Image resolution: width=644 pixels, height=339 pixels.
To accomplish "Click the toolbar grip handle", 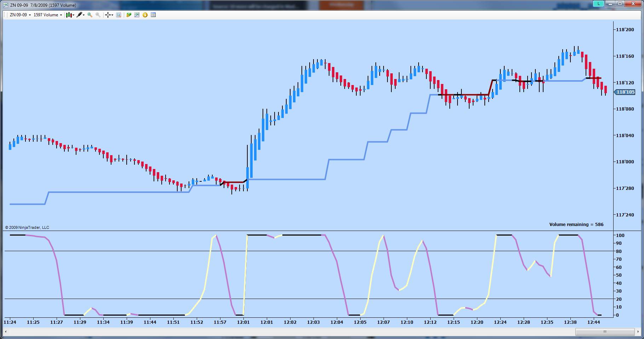I will (5, 15).
